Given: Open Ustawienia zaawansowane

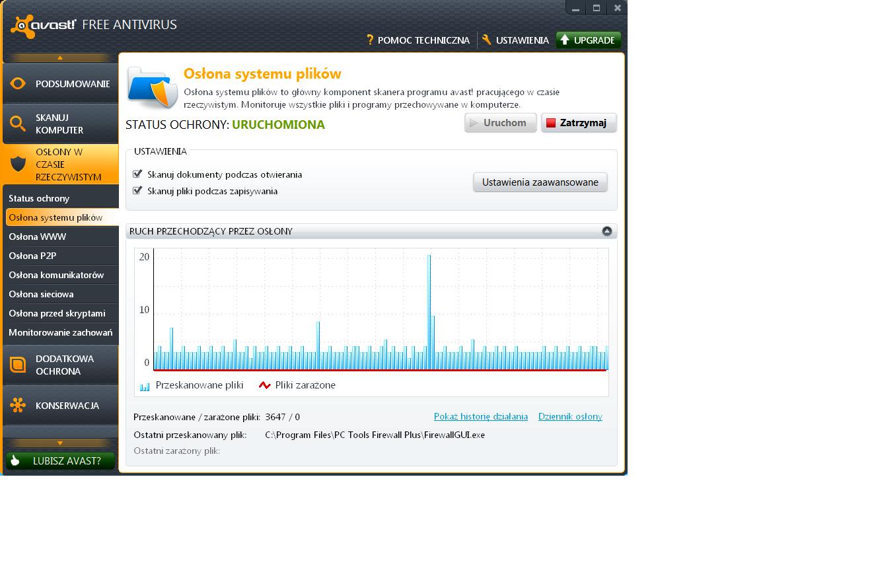Looking at the screenshot, I should pyautogui.click(x=540, y=182).
